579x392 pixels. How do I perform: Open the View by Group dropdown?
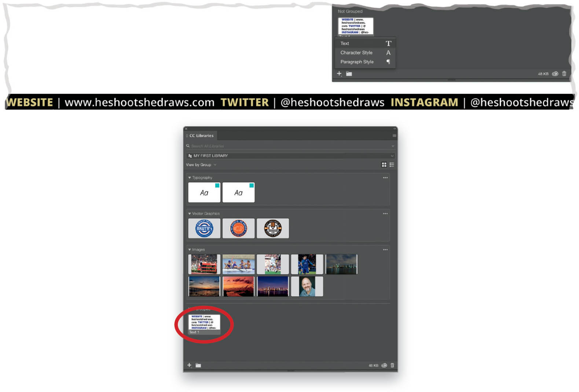[201, 165]
